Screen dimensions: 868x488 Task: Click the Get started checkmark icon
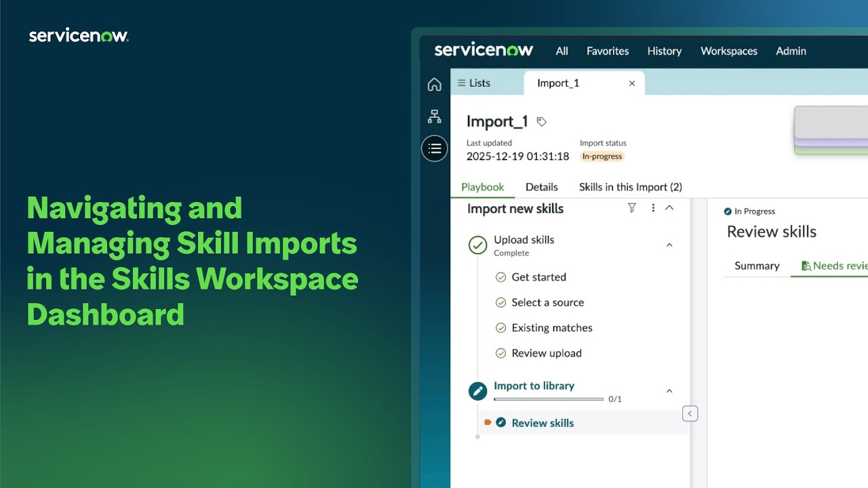pos(501,277)
